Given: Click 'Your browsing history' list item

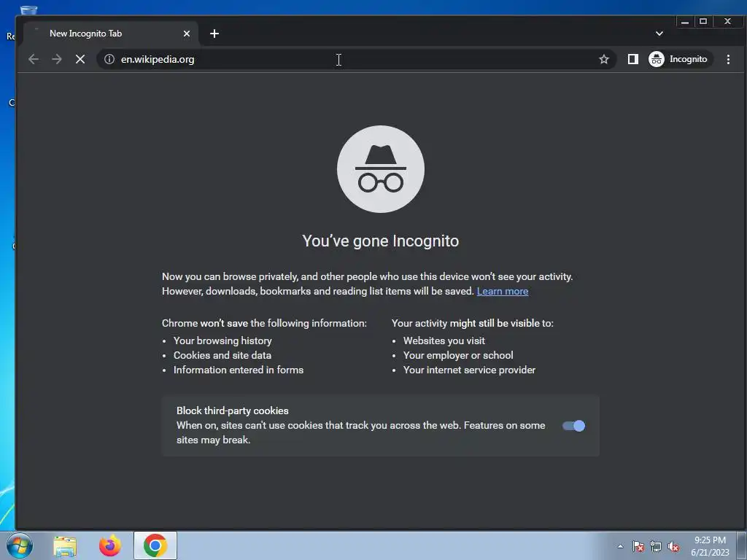Looking at the screenshot, I should [x=222, y=341].
